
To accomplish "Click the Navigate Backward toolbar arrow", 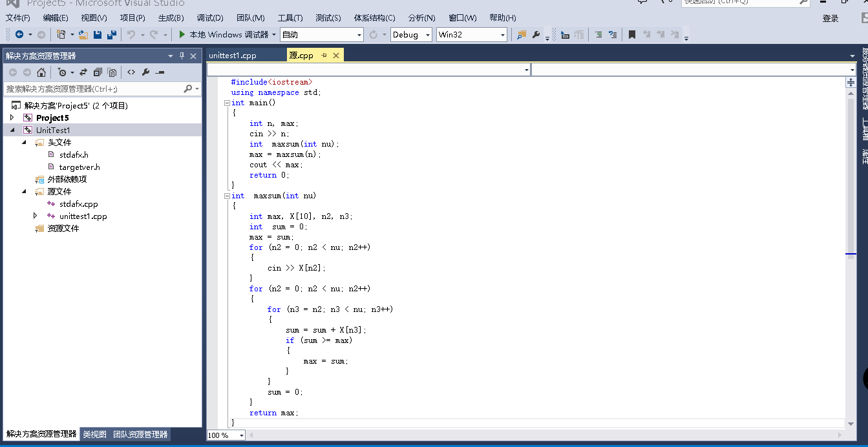I will [x=19, y=34].
